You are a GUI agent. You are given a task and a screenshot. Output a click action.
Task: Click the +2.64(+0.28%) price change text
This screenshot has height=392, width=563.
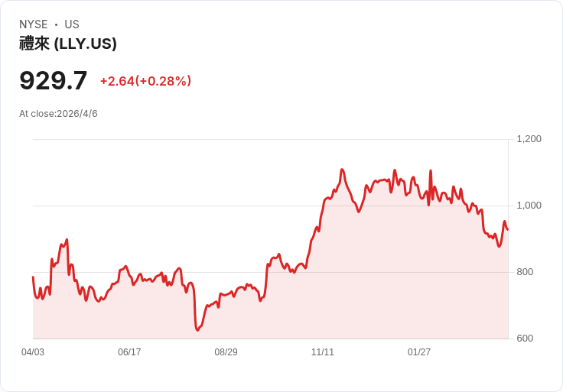(145, 81)
